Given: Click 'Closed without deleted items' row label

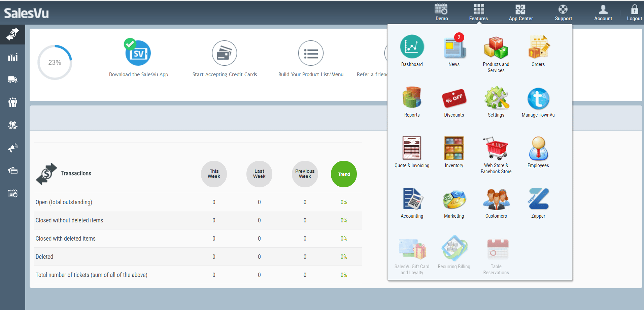Looking at the screenshot, I should (x=69, y=220).
